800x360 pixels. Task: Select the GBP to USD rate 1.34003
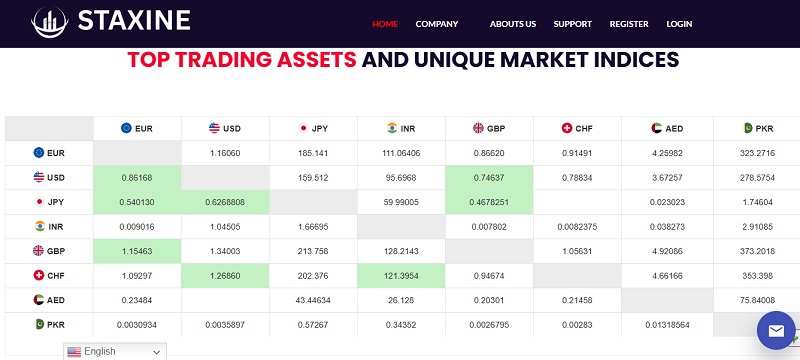coord(225,251)
